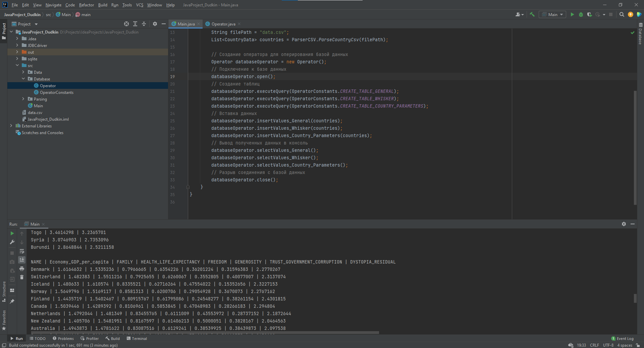The image size is (644, 348).
Task: Open the Problems tool window
Action: tap(63, 339)
